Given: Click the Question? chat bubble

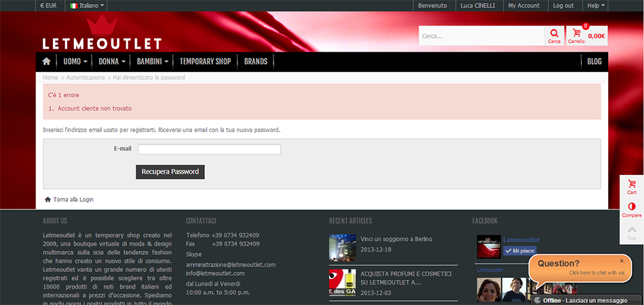Looking at the screenshot, I should click(580, 268).
